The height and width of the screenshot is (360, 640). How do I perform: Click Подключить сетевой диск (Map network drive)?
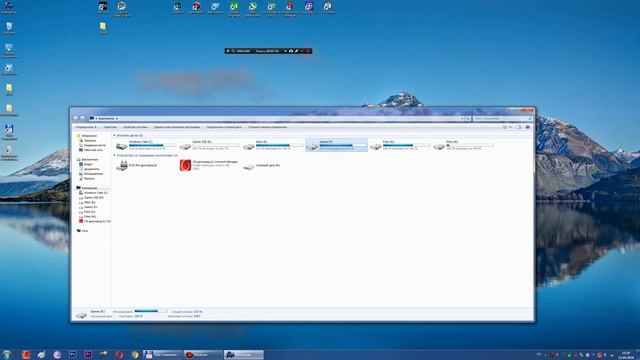point(224,127)
